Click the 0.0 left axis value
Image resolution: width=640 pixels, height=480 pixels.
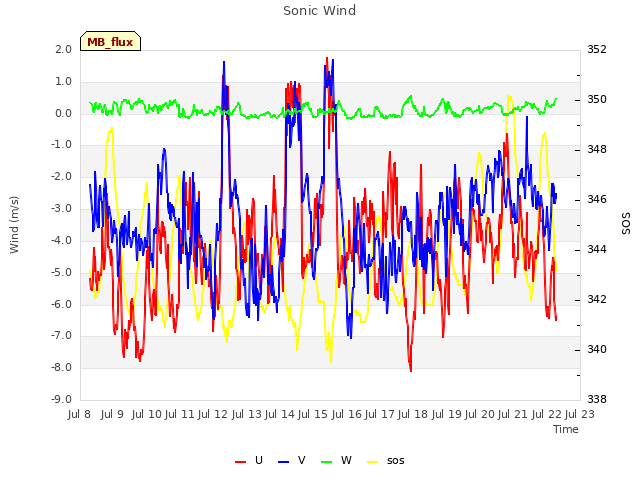63,113
